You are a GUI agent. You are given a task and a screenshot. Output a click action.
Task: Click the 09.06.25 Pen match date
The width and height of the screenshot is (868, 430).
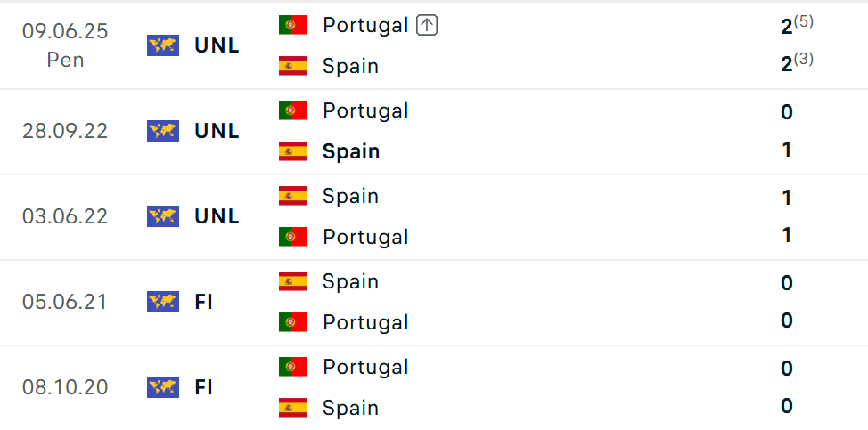65,45
